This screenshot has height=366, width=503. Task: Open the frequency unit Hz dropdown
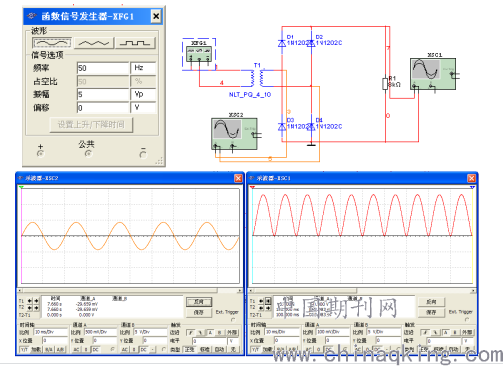(143, 68)
